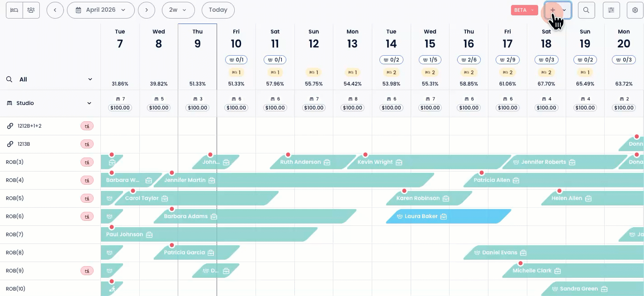Click the housekeeping badge for room 1212B+1+2
This screenshot has height=296, width=644.
[87, 126]
